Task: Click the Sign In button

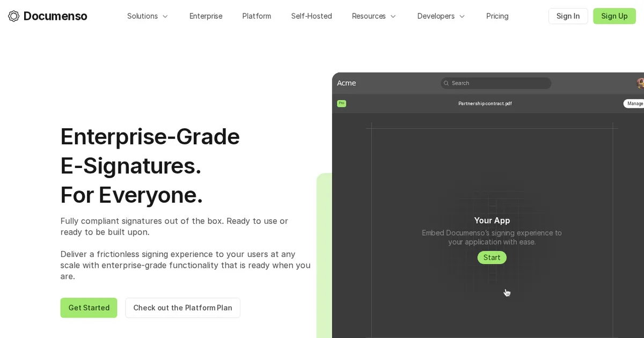Action: [568, 16]
